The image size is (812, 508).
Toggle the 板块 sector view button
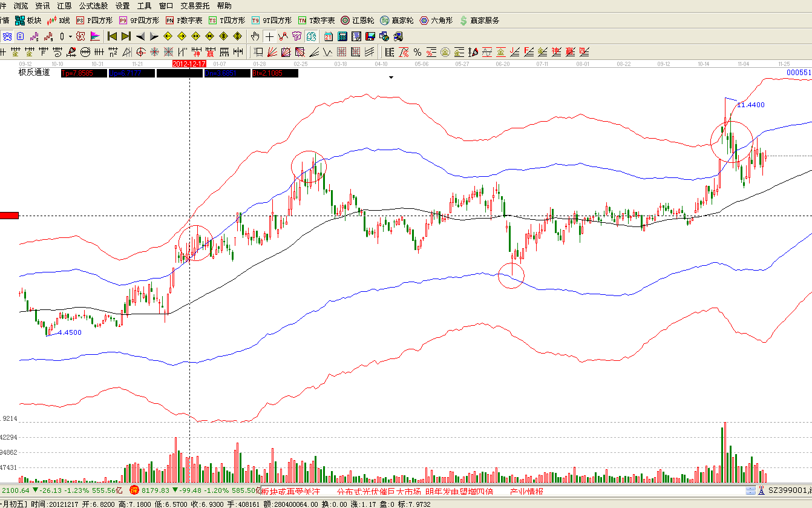click(28, 21)
